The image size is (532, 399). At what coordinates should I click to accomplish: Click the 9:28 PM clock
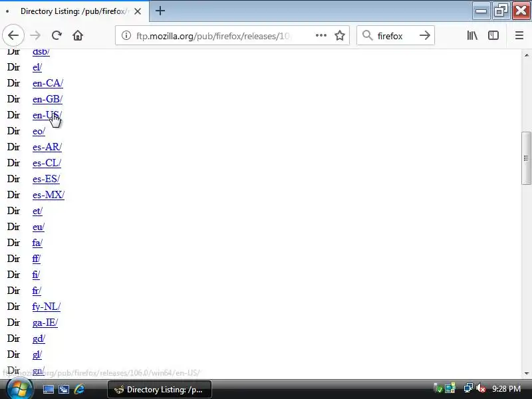pyautogui.click(x=506, y=388)
